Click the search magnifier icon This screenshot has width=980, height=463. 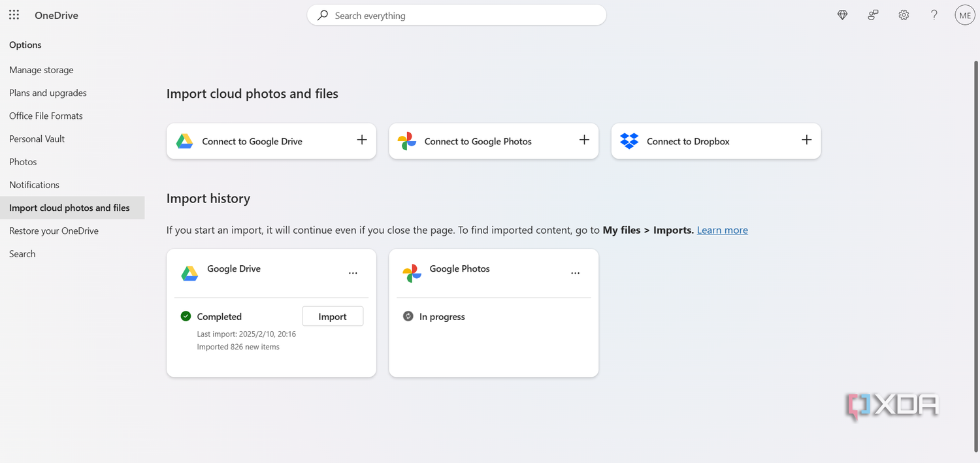click(322, 15)
